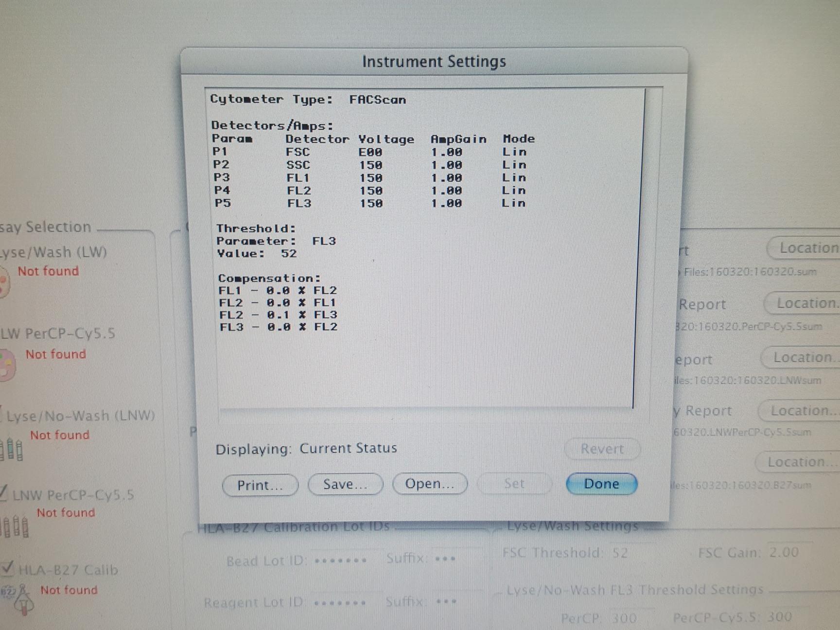The image size is (840, 630).
Task: Click Location button above 160320.sum path
Action: (805, 248)
